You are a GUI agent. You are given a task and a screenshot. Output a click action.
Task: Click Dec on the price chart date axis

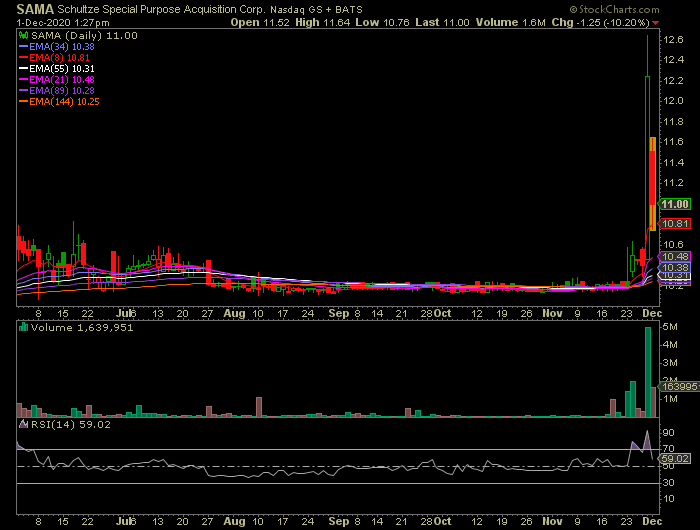pos(652,313)
